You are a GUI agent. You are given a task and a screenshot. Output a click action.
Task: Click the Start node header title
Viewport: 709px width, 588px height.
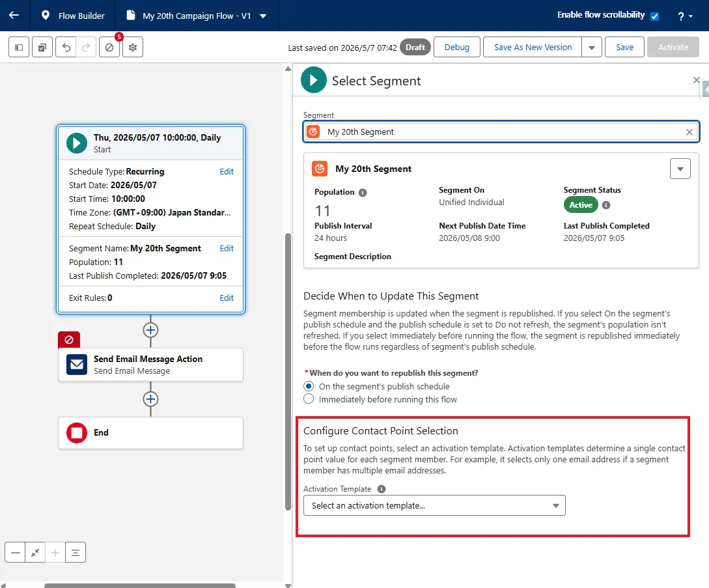[x=157, y=137]
